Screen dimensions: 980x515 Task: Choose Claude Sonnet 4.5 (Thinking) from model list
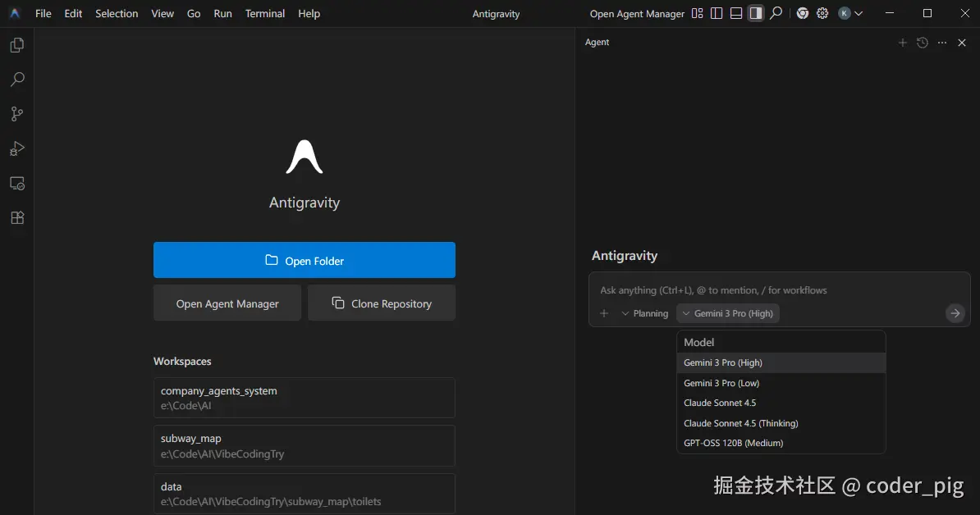point(740,423)
